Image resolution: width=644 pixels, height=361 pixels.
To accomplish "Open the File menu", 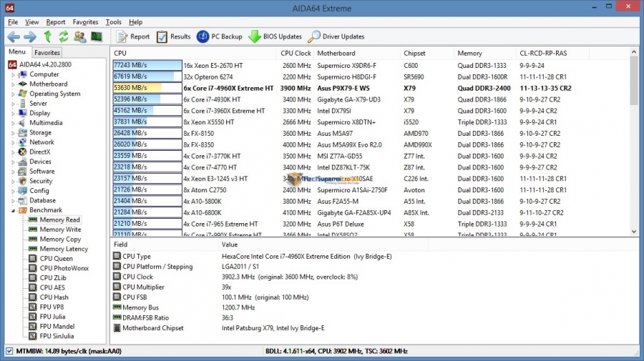I will coord(13,22).
